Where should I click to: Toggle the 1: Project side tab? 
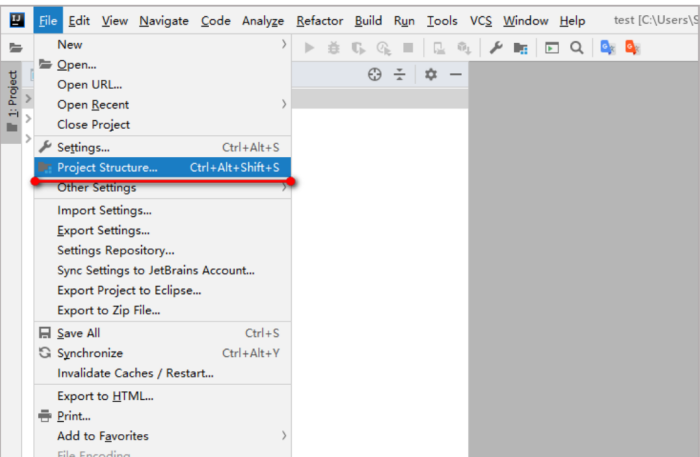click(12, 101)
